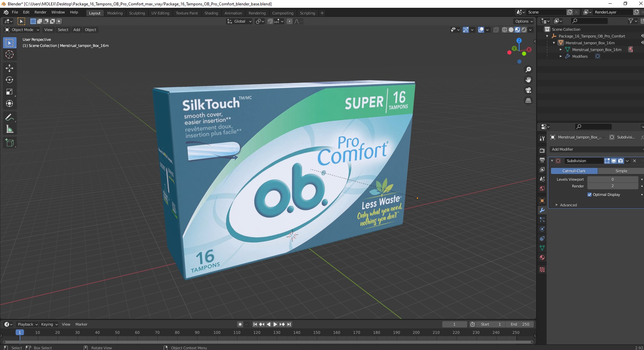
Task: Select the Add Cube tool
Action: click(9, 143)
